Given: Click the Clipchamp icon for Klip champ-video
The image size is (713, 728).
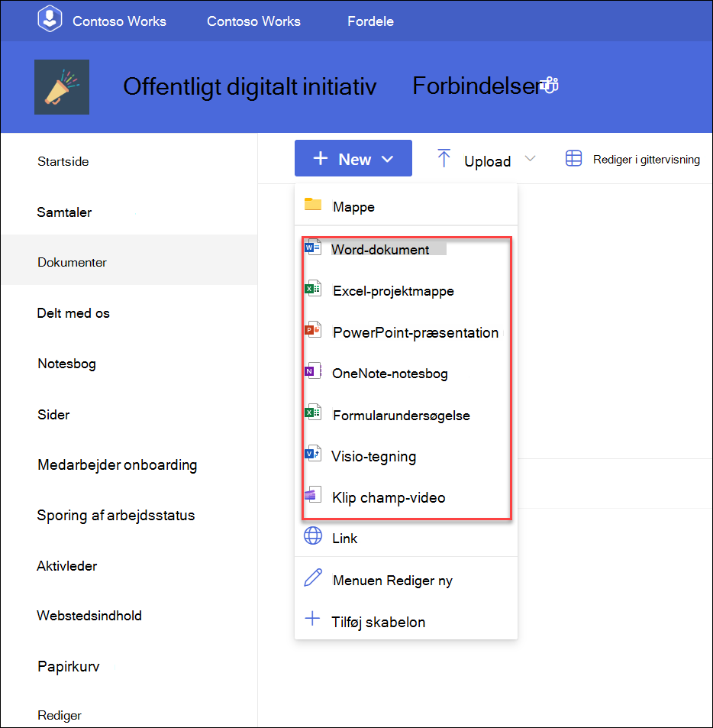Looking at the screenshot, I should pos(313,495).
